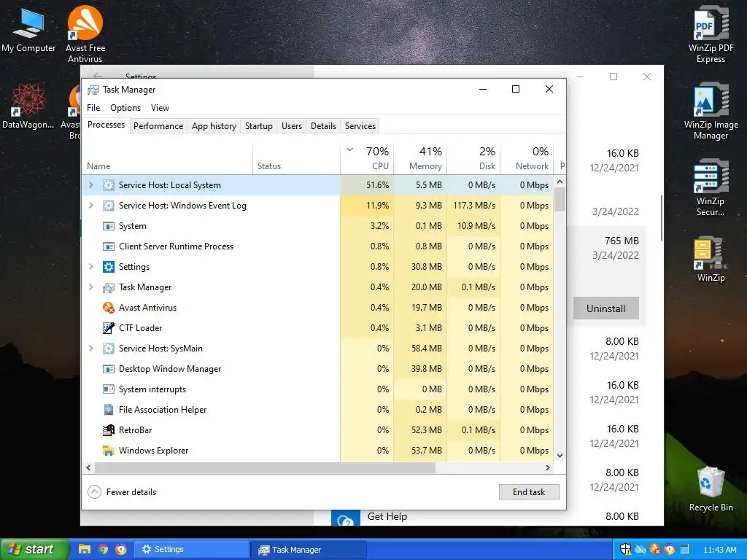Click the RetroBar process icon
This screenshot has width=747, height=560.
109,430
